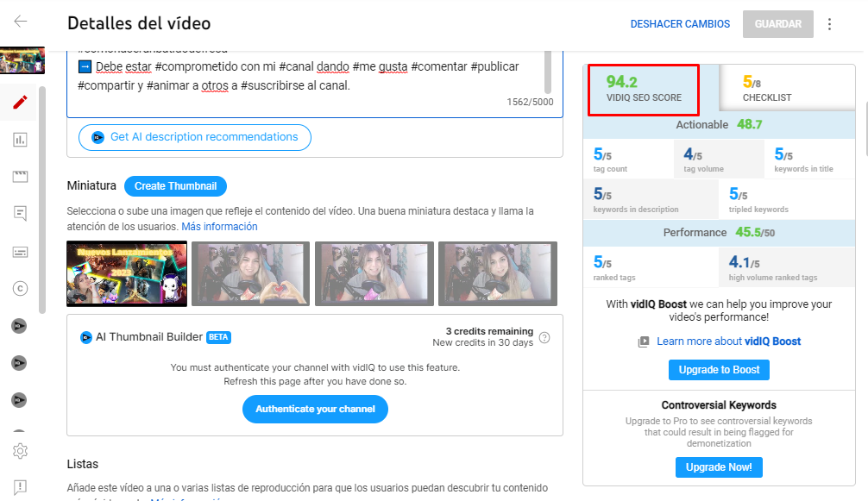Click the top vidIQ extension icon in the sidebar
This screenshot has width=868, height=501.
(x=19, y=326)
